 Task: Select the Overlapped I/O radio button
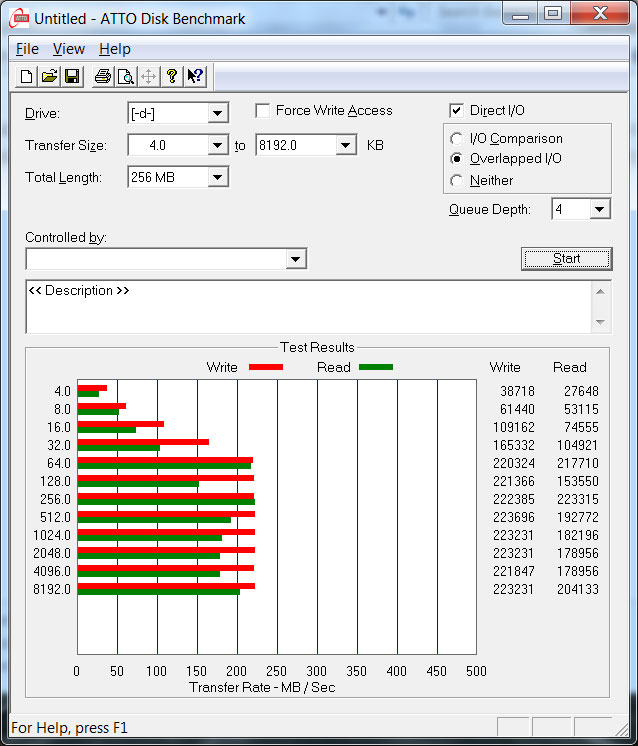(x=456, y=158)
